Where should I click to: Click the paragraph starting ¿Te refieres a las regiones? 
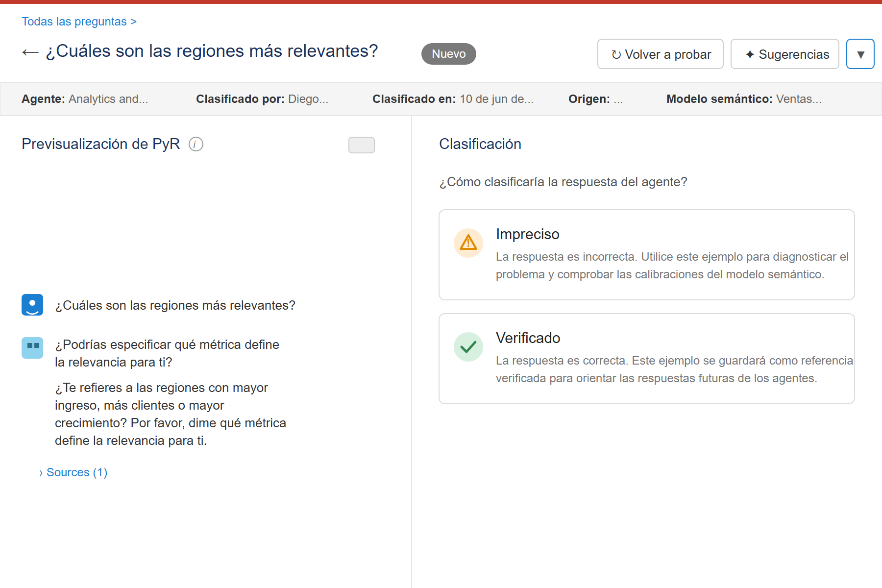tap(171, 414)
